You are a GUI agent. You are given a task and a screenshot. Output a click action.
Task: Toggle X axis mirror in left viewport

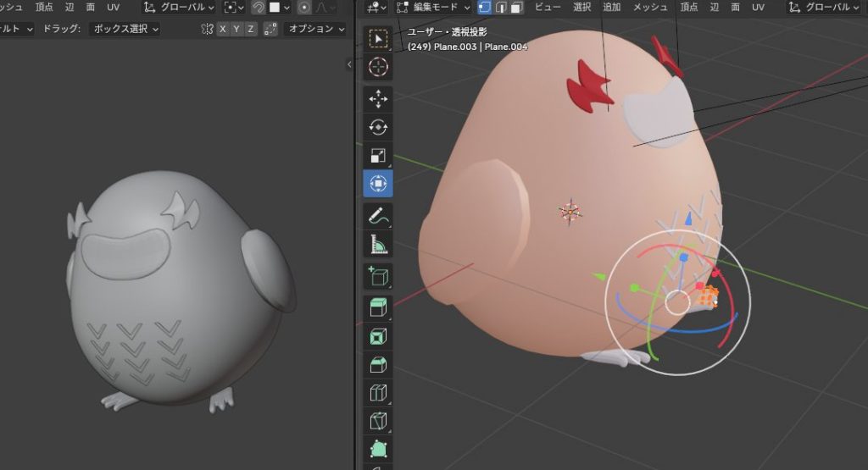(x=222, y=29)
